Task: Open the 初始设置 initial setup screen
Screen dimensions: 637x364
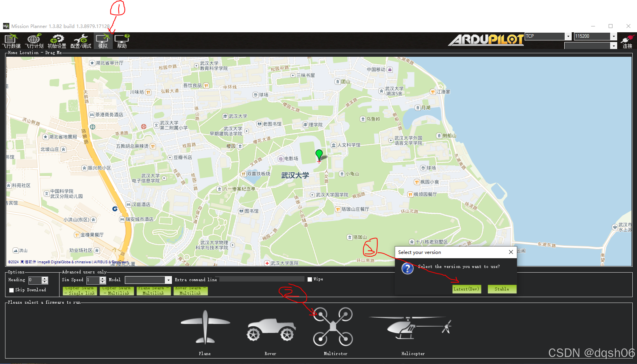Action: pyautogui.click(x=57, y=41)
